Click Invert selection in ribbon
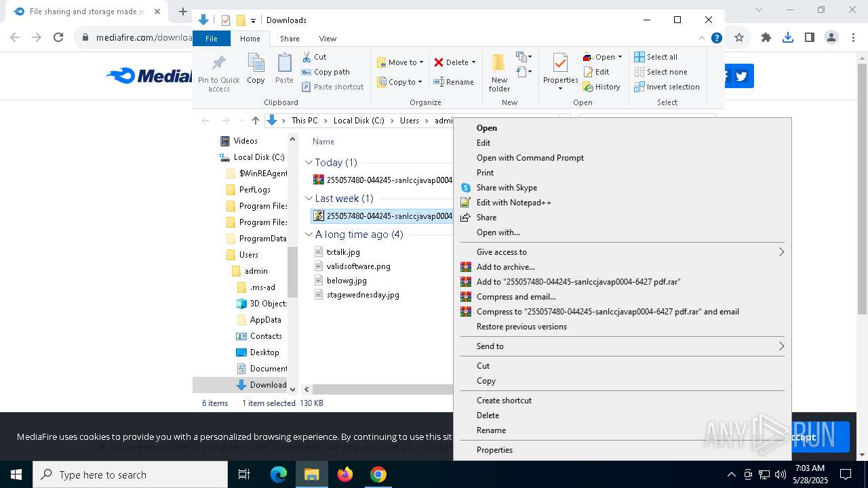 click(667, 87)
